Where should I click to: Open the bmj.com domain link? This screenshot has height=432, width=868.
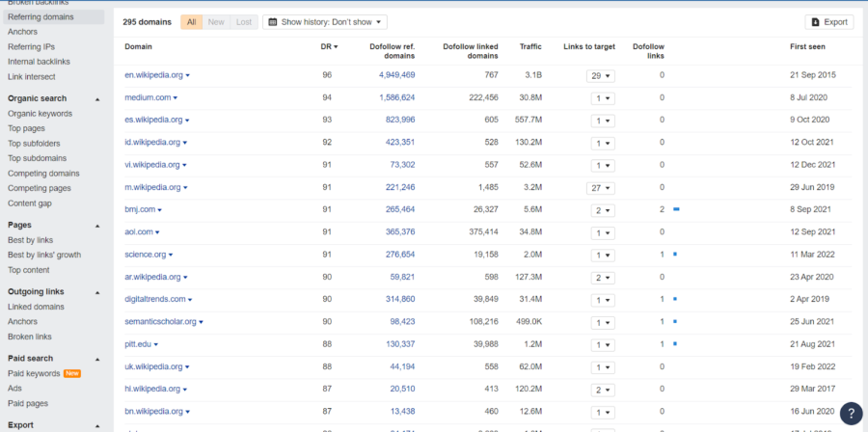[141, 209]
